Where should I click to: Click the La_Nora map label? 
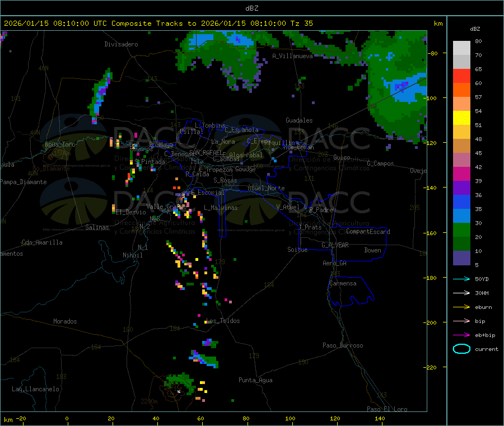(x=223, y=142)
